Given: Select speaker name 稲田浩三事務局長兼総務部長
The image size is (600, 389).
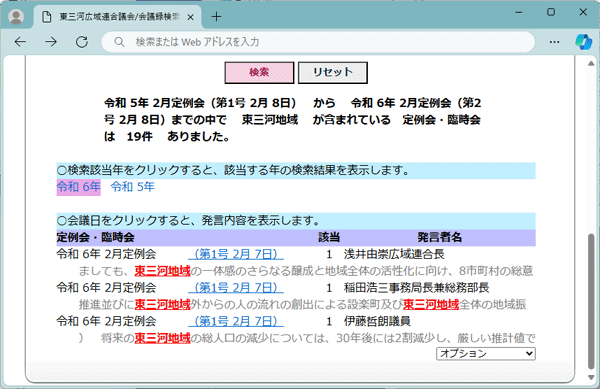Looking at the screenshot, I should coord(416,288).
